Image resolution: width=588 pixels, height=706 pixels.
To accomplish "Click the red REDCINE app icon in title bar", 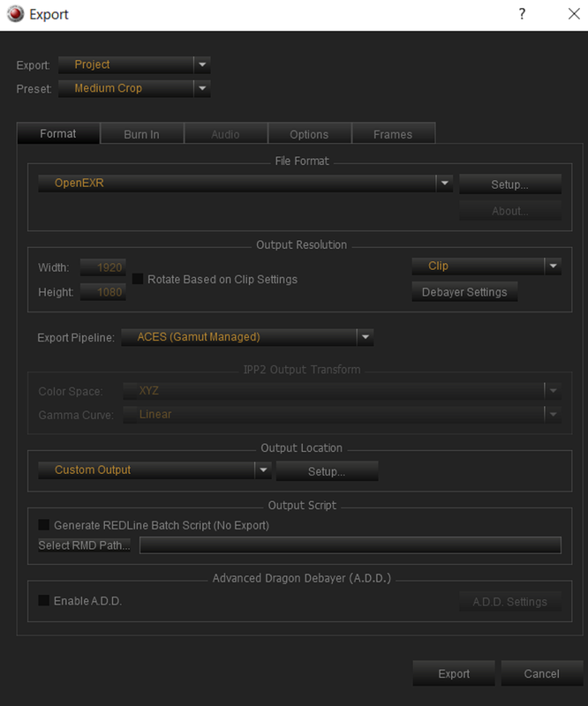I will tap(15, 14).
